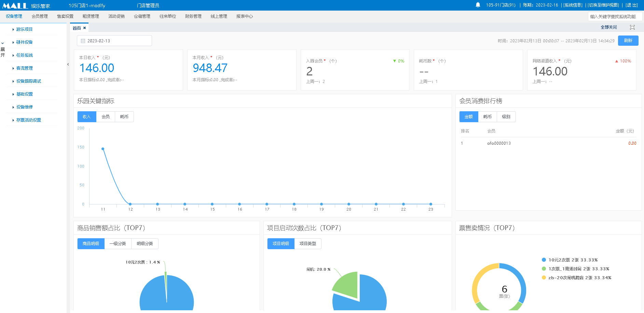Open the 报表中心 menu
Image resolution: width=644 pixels, height=313 pixels.
pyautogui.click(x=245, y=16)
